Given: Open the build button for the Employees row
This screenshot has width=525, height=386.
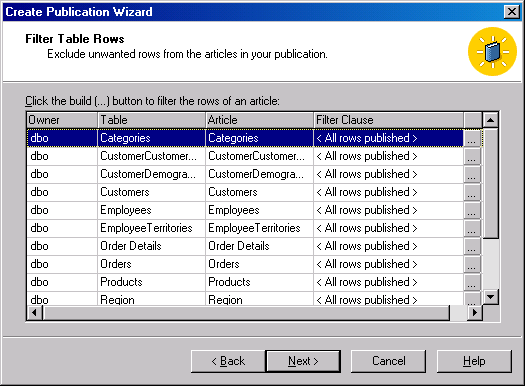Looking at the screenshot, I should coord(472,210).
